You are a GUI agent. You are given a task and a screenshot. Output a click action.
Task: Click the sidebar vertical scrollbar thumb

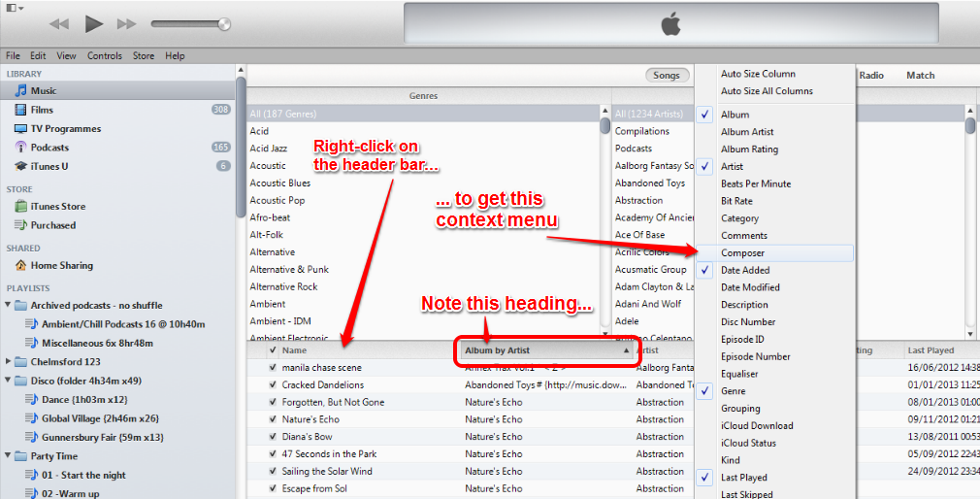241,147
